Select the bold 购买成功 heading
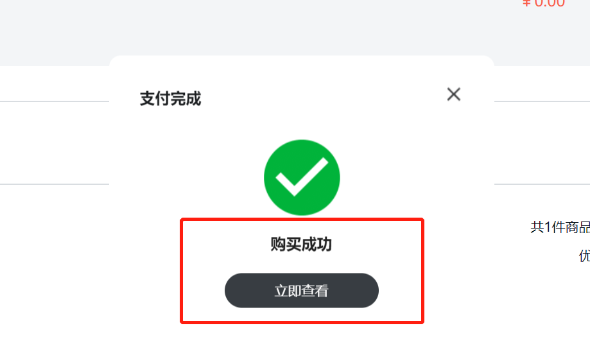The image size is (590, 364). 301,245
